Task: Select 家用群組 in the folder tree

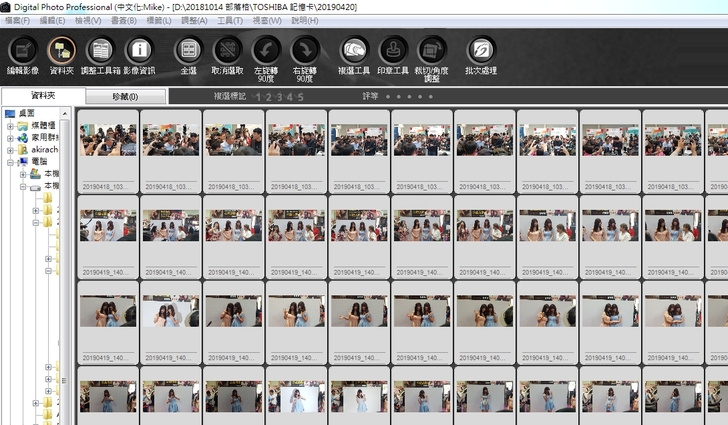Action: click(x=45, y=137)
